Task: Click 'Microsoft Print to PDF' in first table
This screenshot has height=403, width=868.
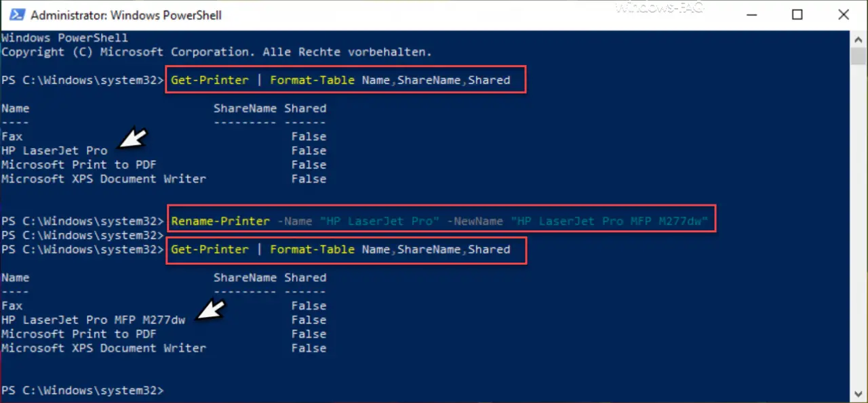Action: [79, 165]
